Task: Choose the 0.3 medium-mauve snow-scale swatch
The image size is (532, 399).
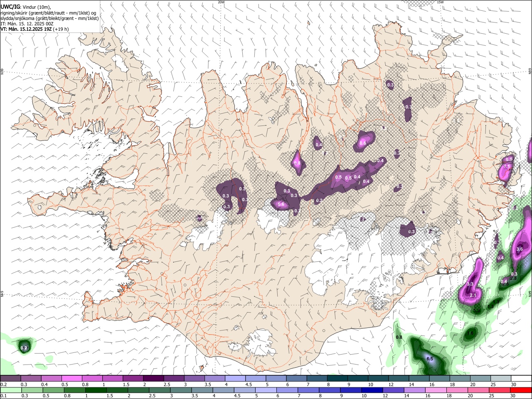Action: click(x=31, y=379)
